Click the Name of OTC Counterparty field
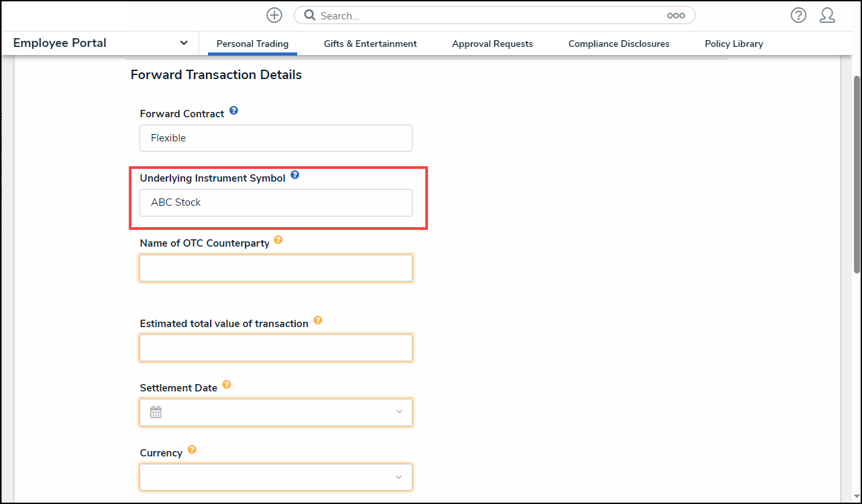This screenshot has width=862, height=504. [276, 268]
